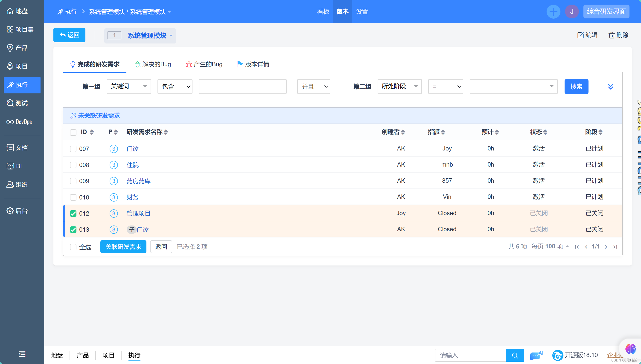Click the AI chat assistant icon
Screen dimensions: 641x364
(536, 355)
